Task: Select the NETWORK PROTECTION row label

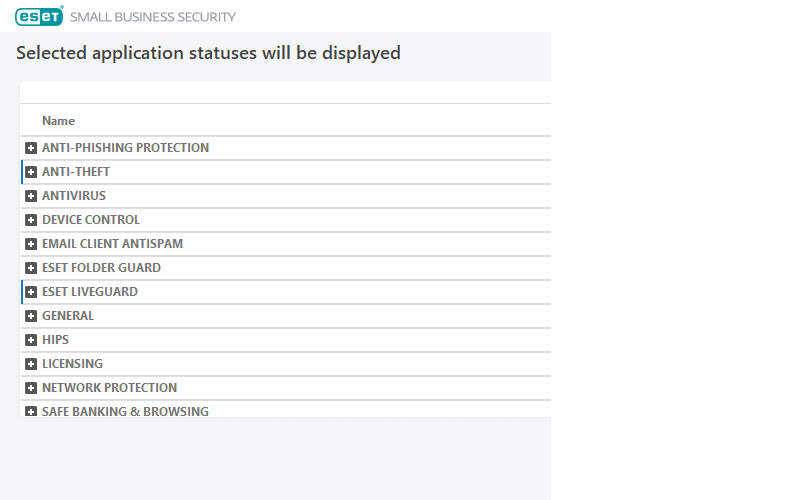Action: [109, 388]
